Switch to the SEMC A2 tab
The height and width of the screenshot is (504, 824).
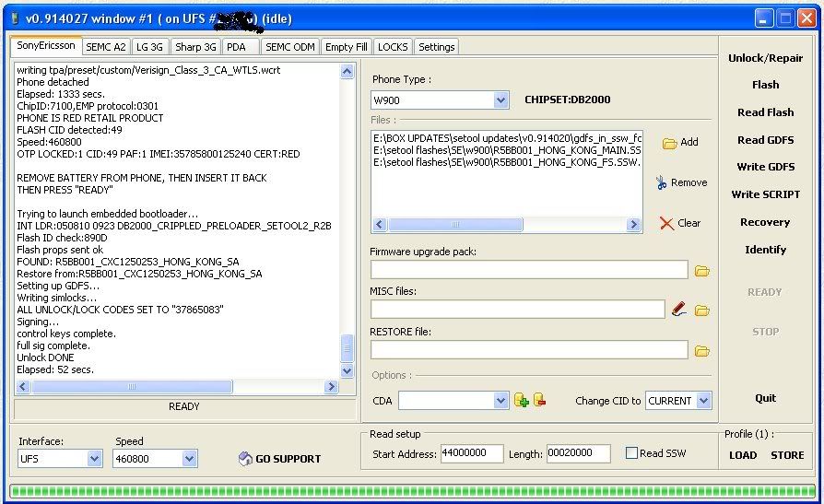pos(106,47)
